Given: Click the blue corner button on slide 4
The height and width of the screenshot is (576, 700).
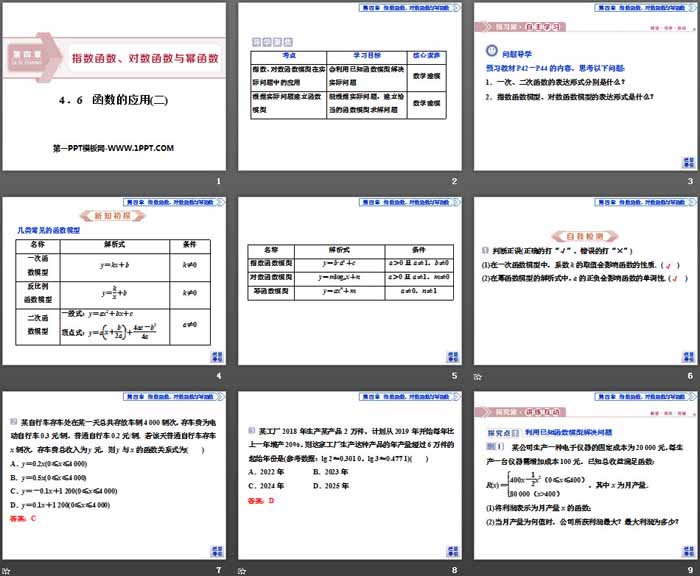Looking at the screenshot, I should click(217, 357).
